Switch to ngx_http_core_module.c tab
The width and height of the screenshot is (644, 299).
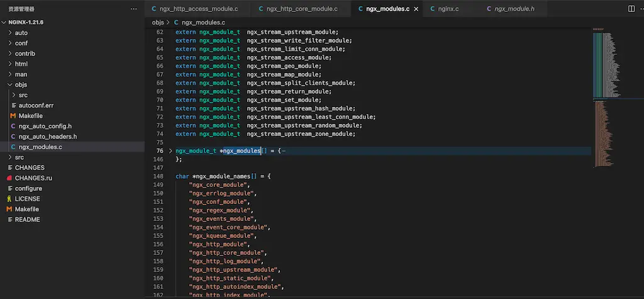pyautogui.click(x=301, y=9)
